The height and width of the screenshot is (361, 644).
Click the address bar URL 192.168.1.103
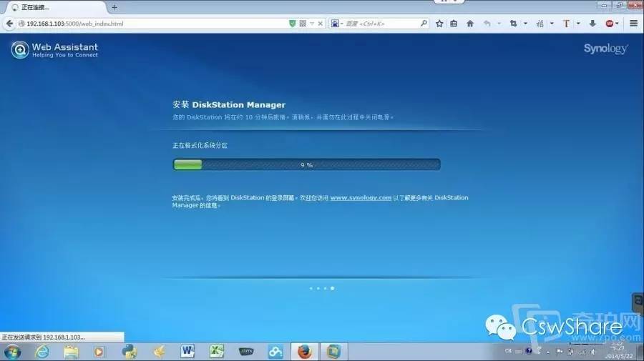tap(74, 24)
